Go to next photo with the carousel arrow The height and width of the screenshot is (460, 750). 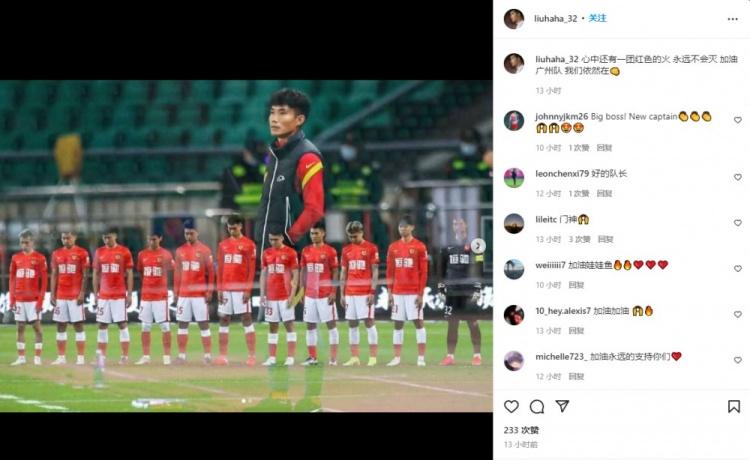tap(477, 246)
